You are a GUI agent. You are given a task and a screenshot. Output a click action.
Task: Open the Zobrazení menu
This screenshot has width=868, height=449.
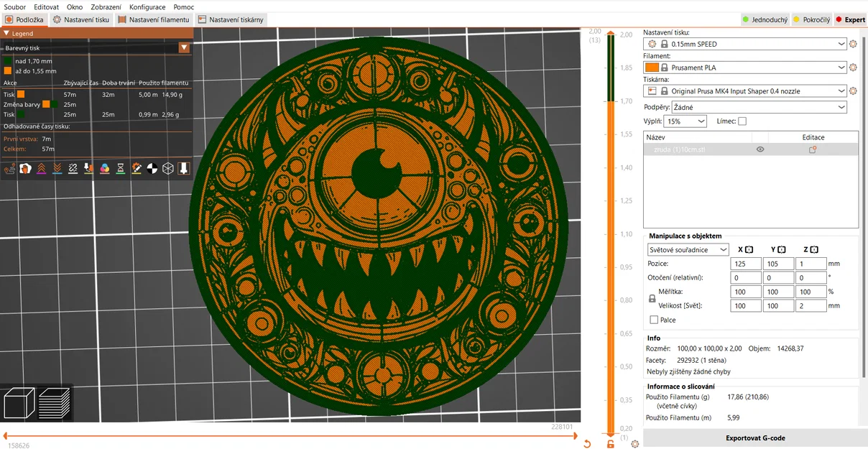106,6
